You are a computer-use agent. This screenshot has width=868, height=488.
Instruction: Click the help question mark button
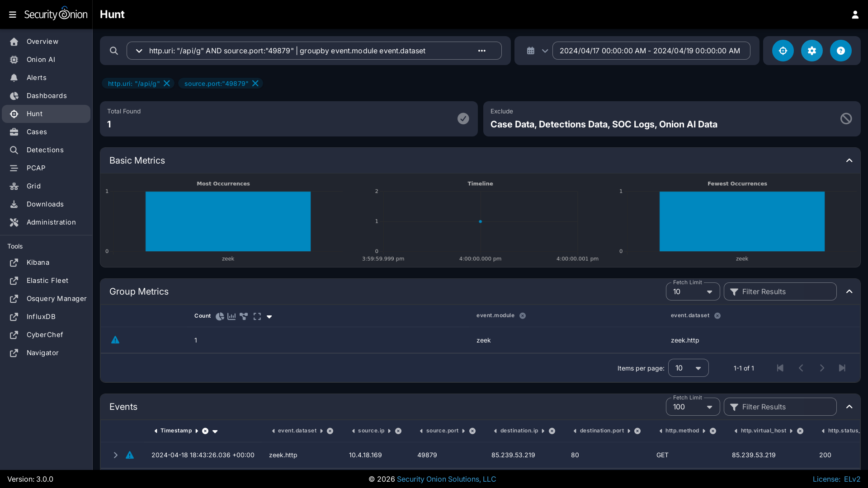tap(840, 51)
